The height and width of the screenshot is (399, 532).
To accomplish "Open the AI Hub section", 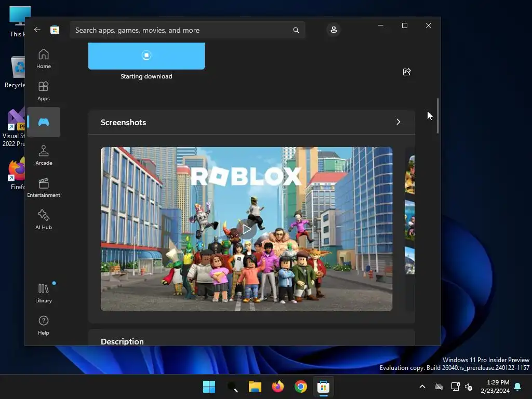I will 44,220.
